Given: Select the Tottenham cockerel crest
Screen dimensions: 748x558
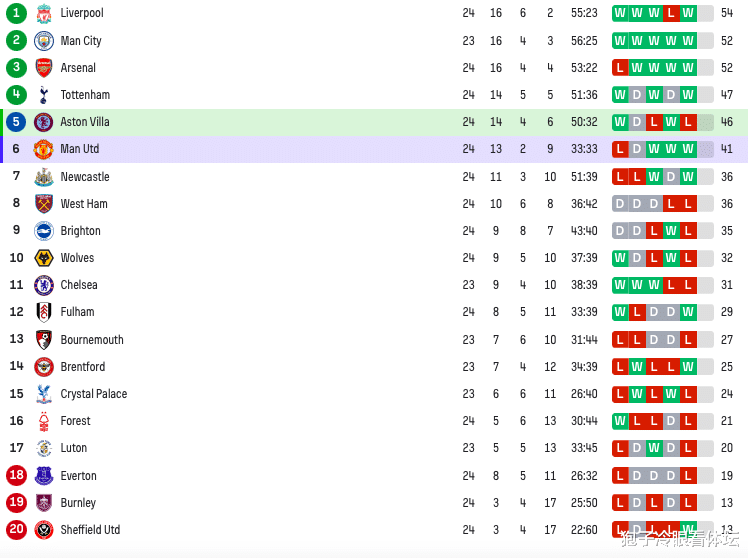Looking at the screenshot, I should (x=44, y=94).
